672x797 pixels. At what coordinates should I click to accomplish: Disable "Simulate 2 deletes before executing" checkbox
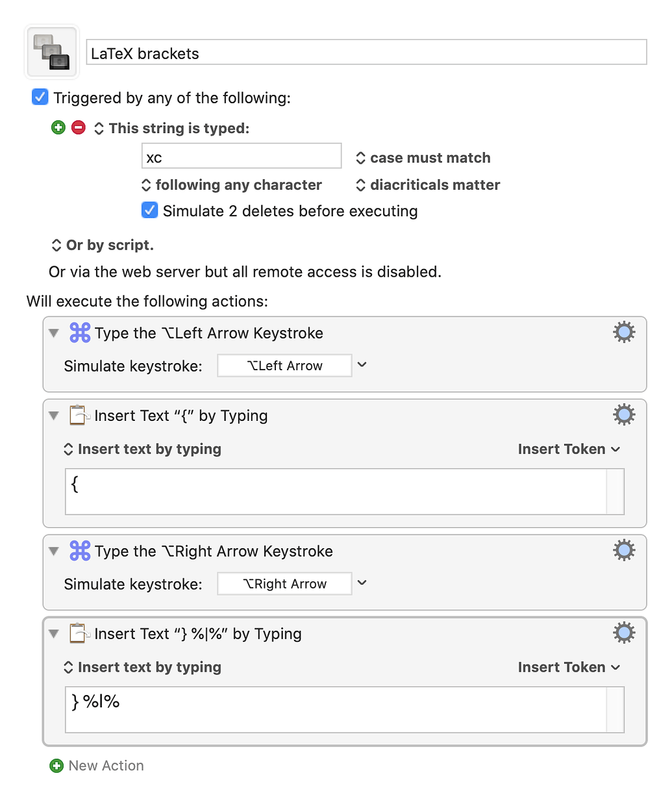click(x=150, y=210)
